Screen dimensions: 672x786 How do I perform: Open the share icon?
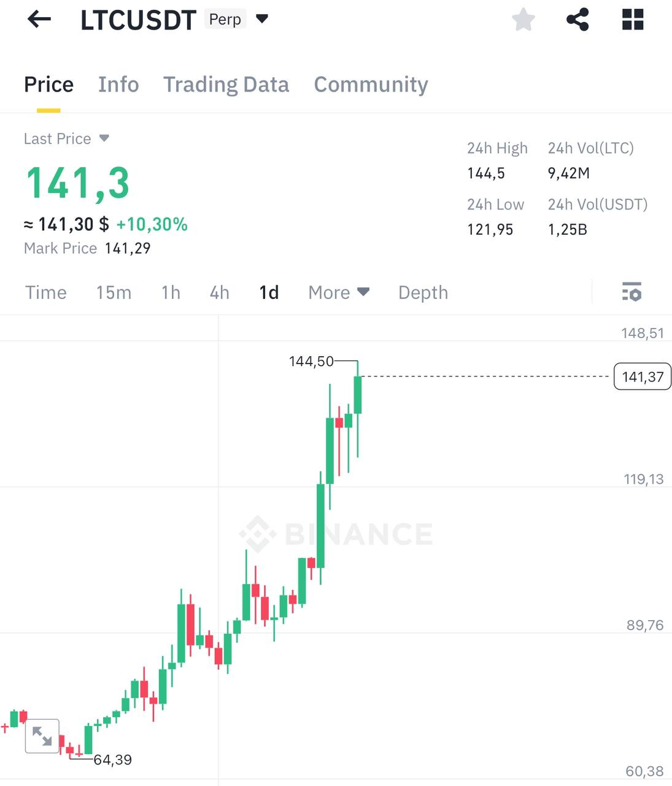577,20
